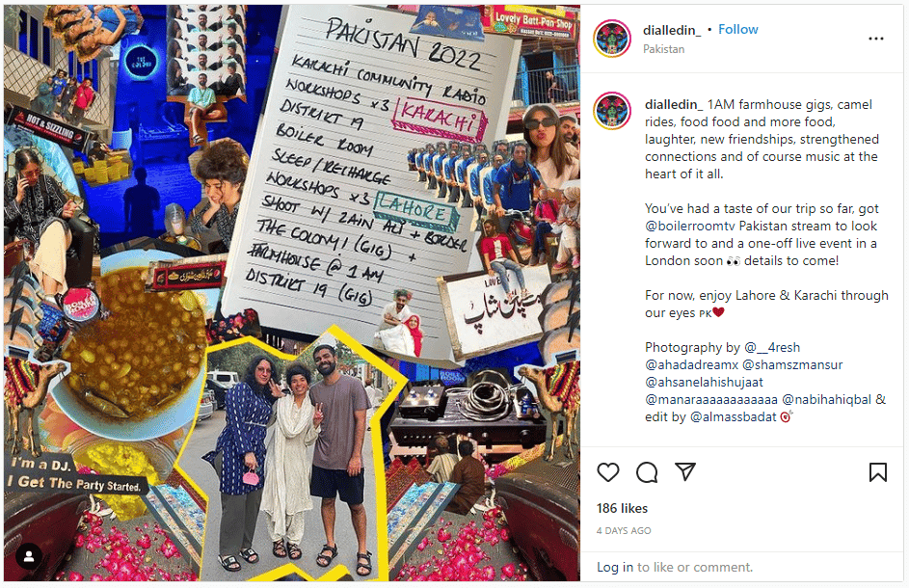Visit the @ahsanelahishujaat profile
909x588 pixels.
pyautogui.click(x=704, y=382)
